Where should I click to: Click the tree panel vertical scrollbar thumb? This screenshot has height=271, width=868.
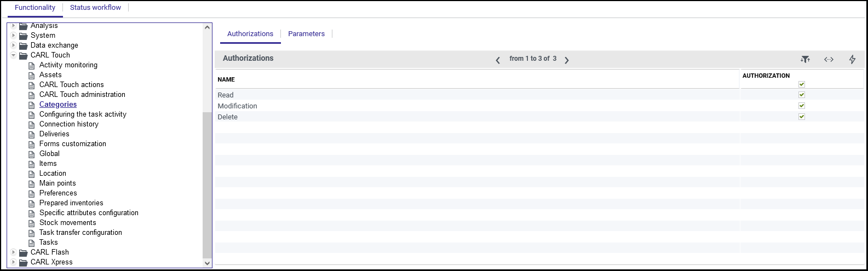(207, 185)
